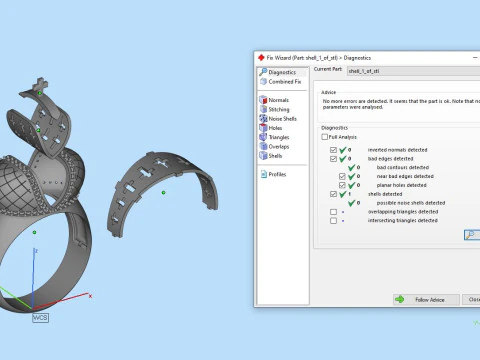
Task: Go to the Triangles page label
Action: (x=279, y=137)
